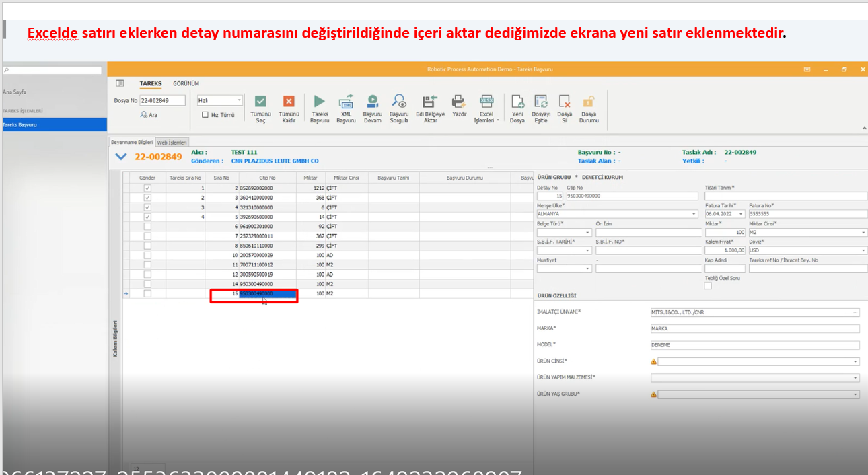Check Gönder for row with Gtip 252329000011

[147, 236]
